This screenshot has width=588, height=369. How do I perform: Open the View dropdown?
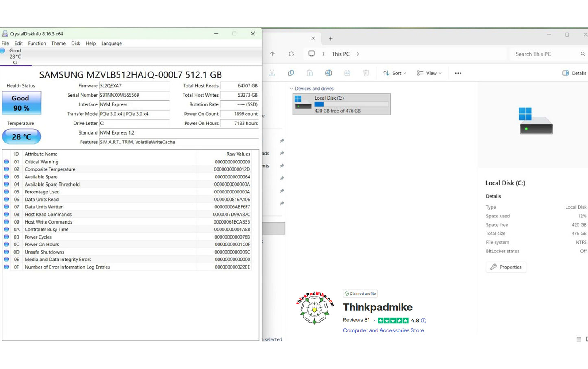point(429,73)
